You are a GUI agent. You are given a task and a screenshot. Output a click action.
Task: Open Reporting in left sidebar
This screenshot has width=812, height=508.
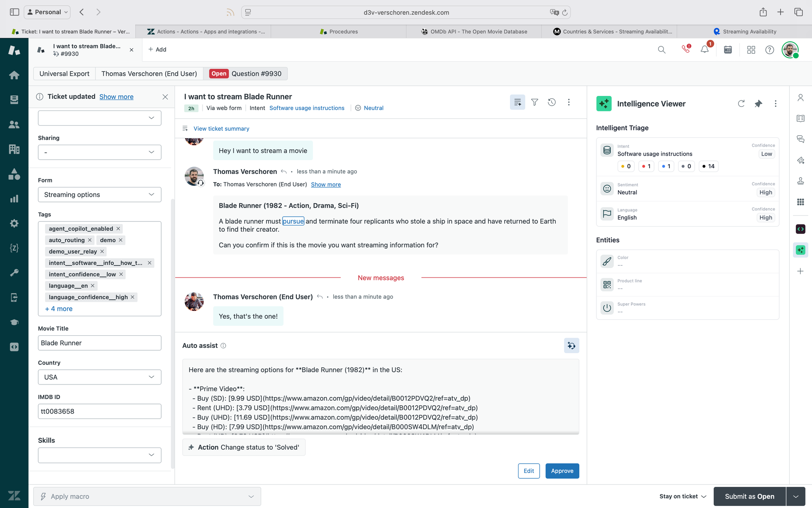tap(14, 199)
